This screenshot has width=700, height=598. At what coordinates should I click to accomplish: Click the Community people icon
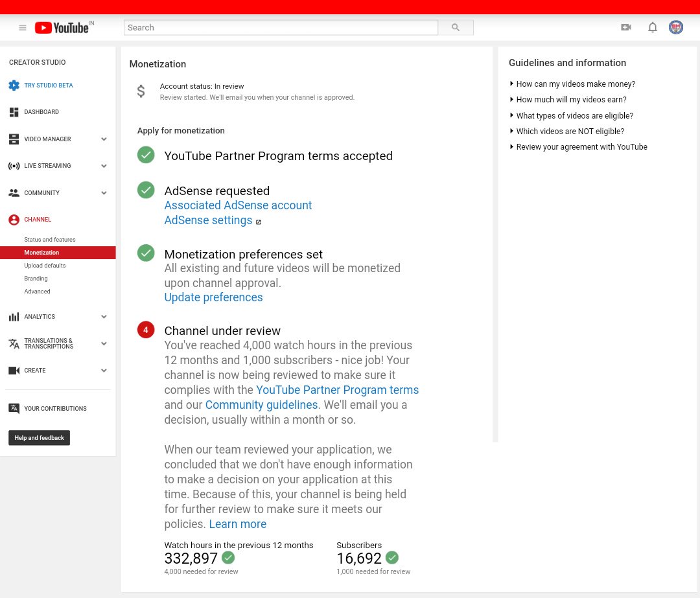pos(14,193)
